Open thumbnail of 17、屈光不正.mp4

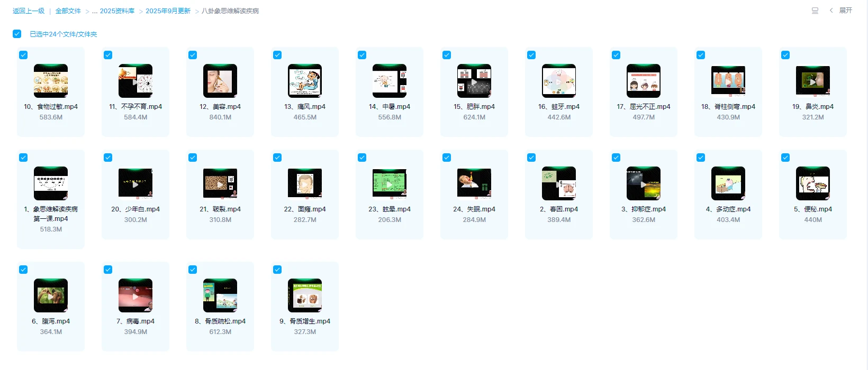point(644,81)
